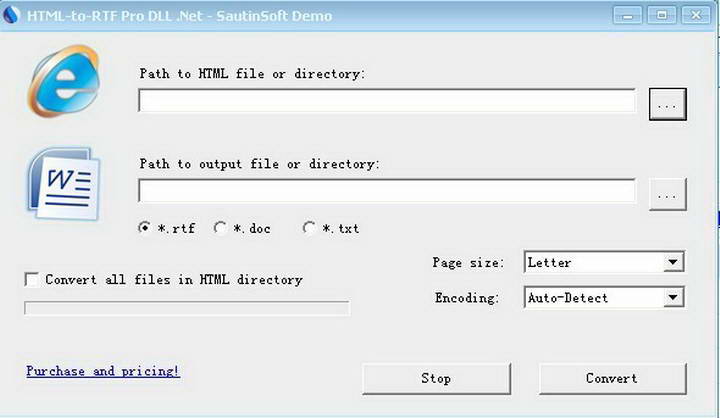Click the 'Encoding:' label

click(x=467, y=298)
